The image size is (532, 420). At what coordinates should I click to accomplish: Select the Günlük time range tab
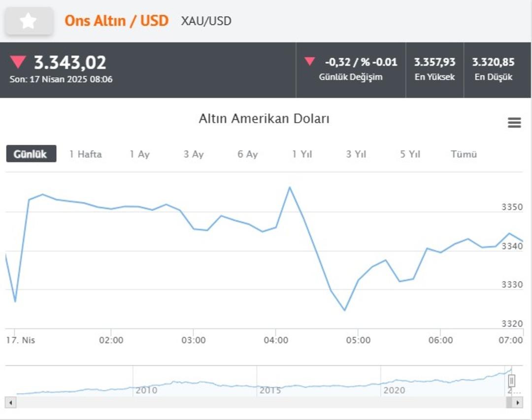click(x=31, y=154)
